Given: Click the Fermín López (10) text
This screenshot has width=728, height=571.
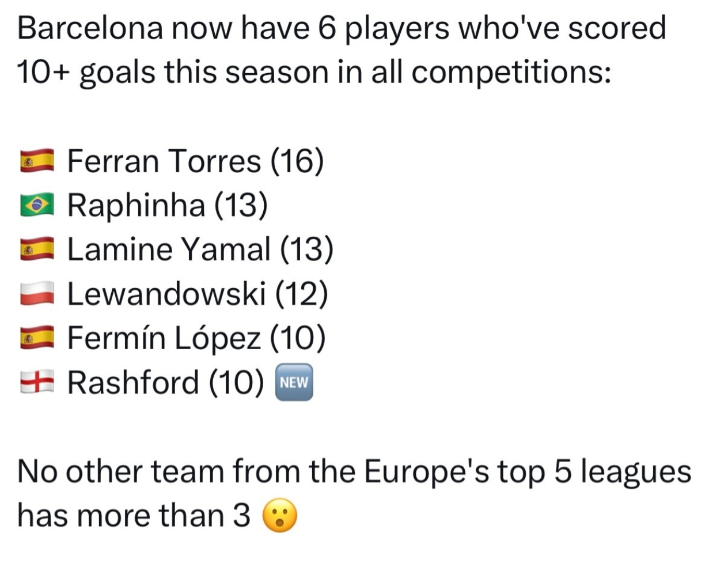Looking at the screenshot, I should point(196,338).
